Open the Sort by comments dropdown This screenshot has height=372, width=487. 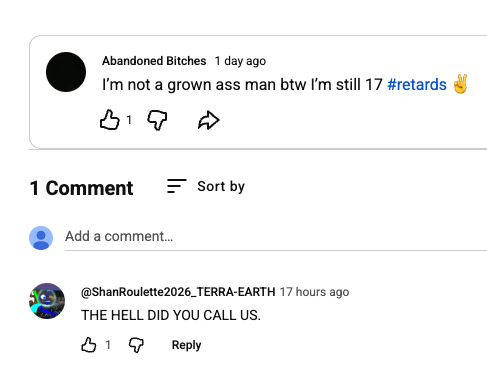pyautogui.click(x=206, y=186)
